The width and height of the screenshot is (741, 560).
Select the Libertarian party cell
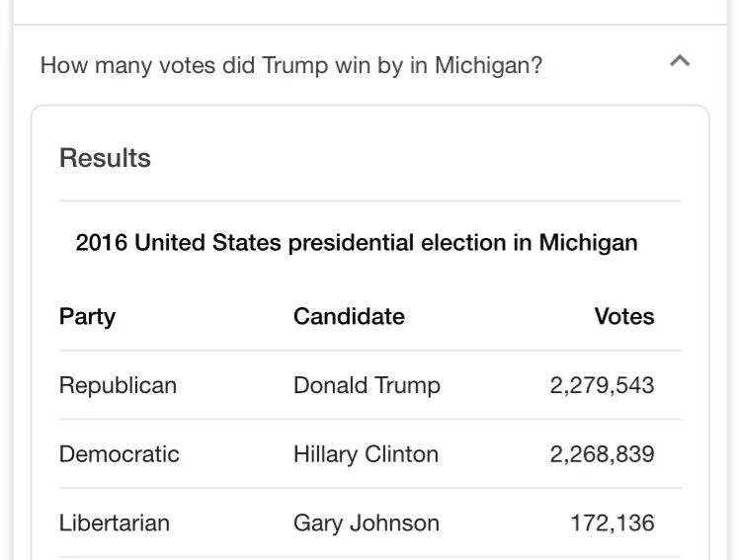114,522
